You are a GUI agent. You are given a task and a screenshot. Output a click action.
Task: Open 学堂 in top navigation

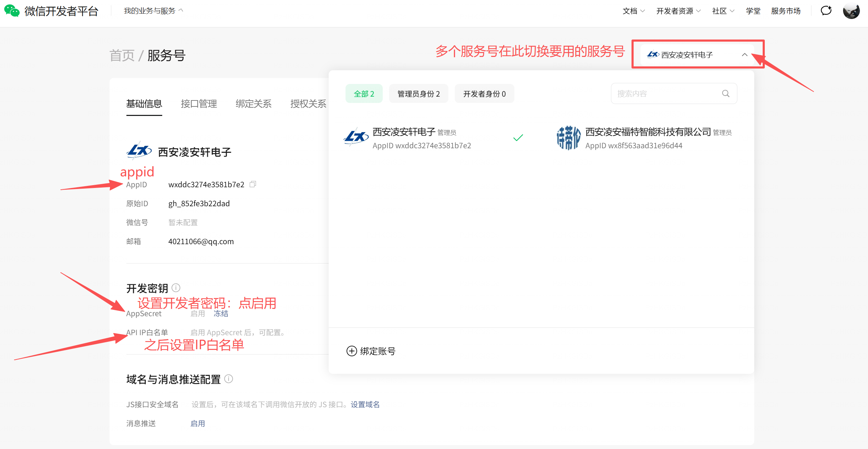[753, 11]
